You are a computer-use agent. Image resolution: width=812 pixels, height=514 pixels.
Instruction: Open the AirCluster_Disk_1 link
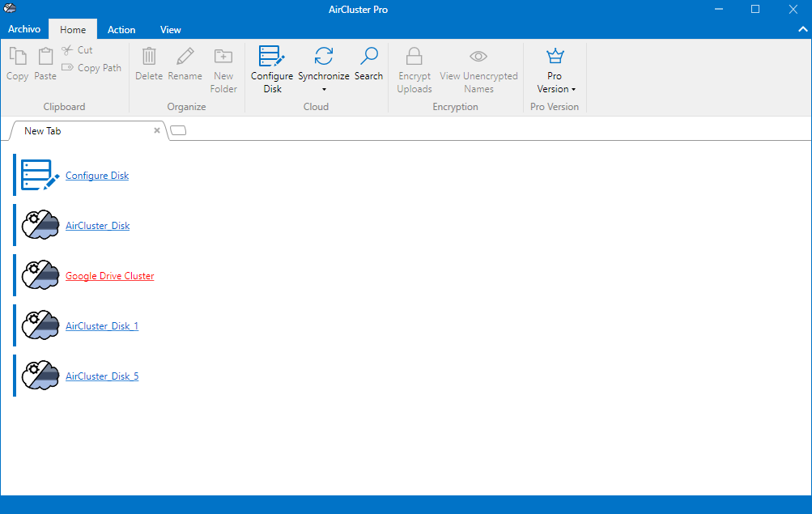point(102,326)
